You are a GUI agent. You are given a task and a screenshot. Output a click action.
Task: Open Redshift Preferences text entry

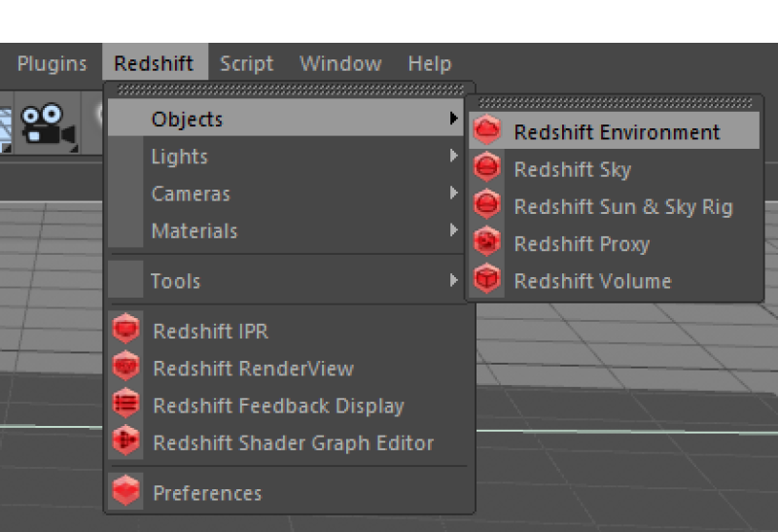tap(207, 493)
